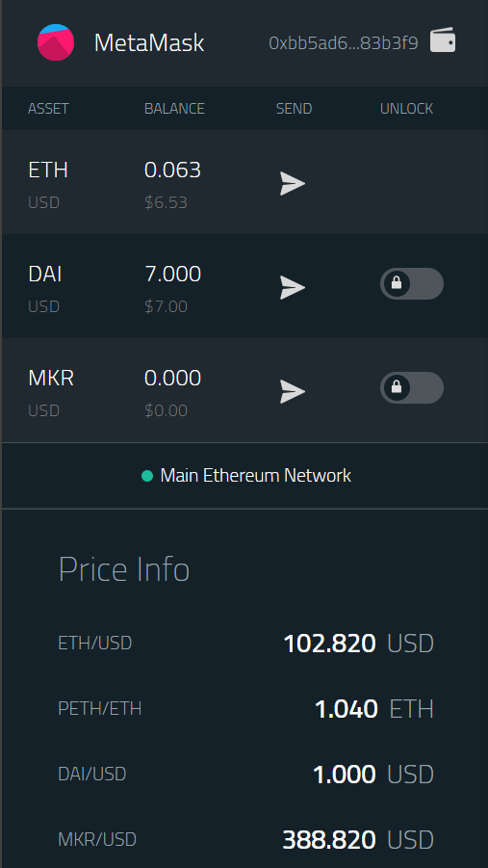Select the ETH/USD price row

245,644
